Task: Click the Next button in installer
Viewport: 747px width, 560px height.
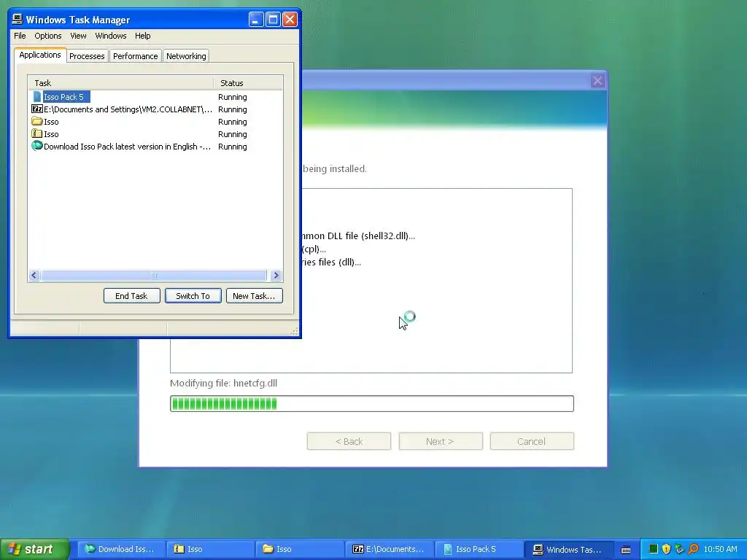Action: pyautogui.click(x=440, y=441)
